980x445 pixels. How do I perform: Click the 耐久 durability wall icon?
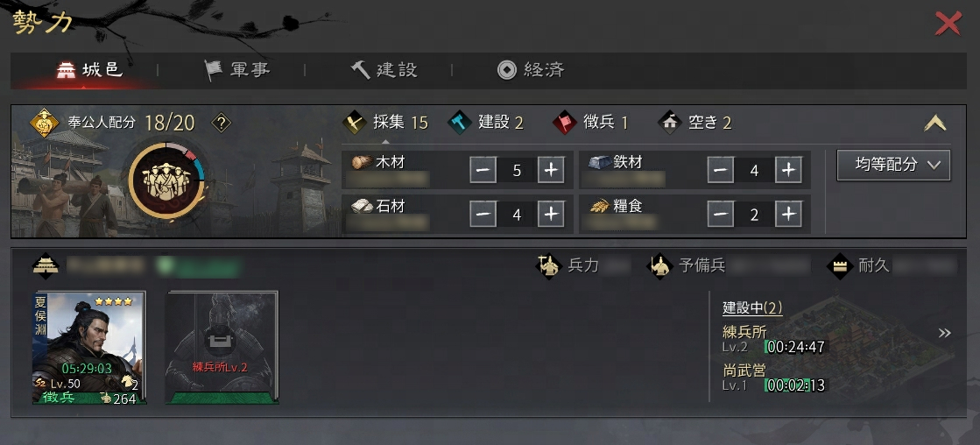pyautogui.click(x=840, y=265)
